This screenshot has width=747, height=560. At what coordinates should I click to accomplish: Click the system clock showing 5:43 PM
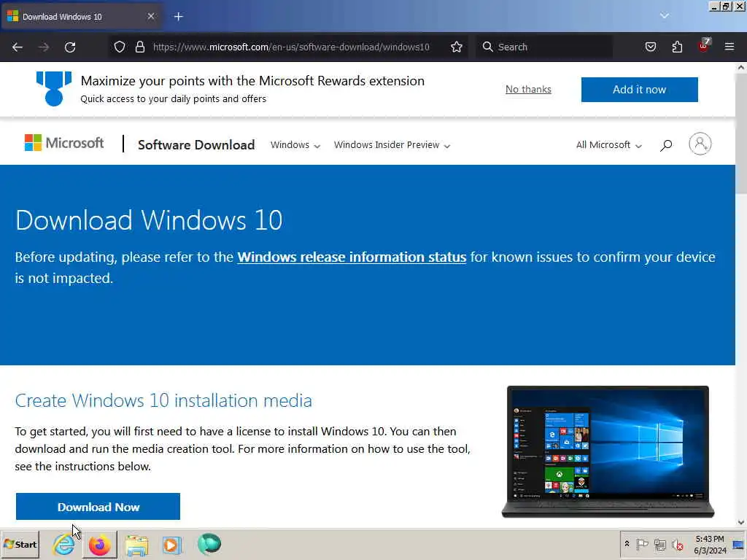click(710, 544)
